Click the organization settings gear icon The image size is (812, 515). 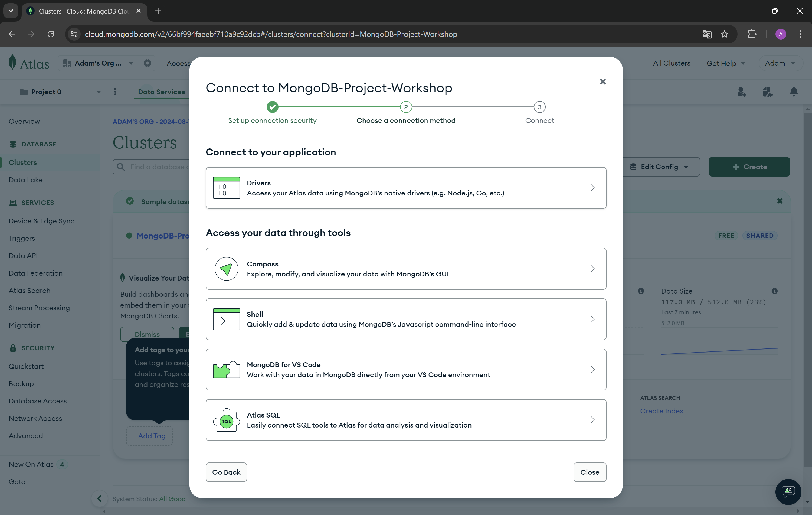click(147, 63)
